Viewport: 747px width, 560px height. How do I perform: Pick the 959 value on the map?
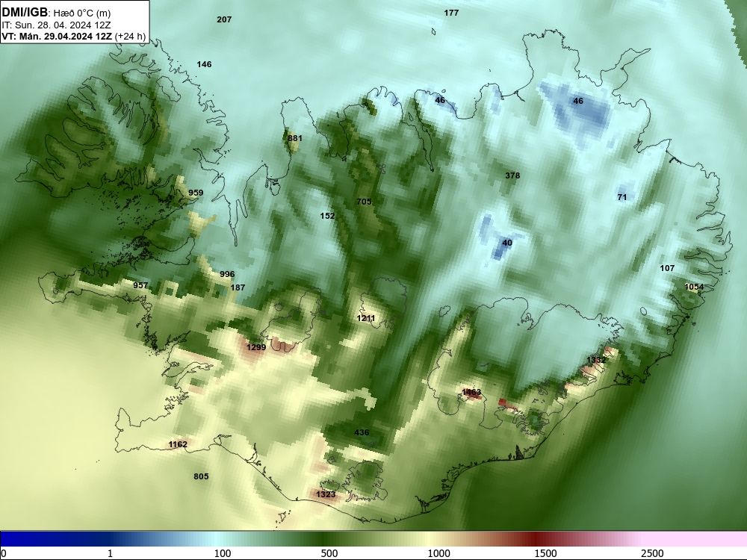tap(196, 193)
